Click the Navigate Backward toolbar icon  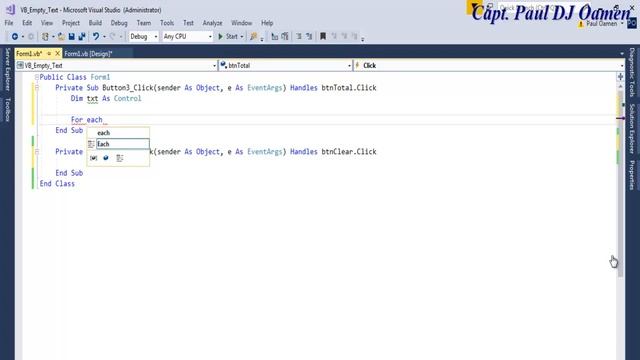[15, 37]
